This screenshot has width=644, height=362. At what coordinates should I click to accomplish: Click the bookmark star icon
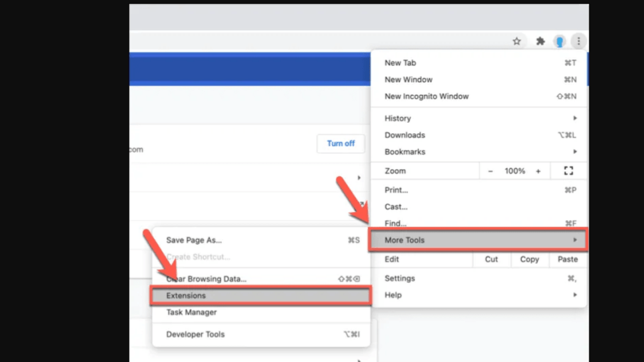click(x=517, y=41)
